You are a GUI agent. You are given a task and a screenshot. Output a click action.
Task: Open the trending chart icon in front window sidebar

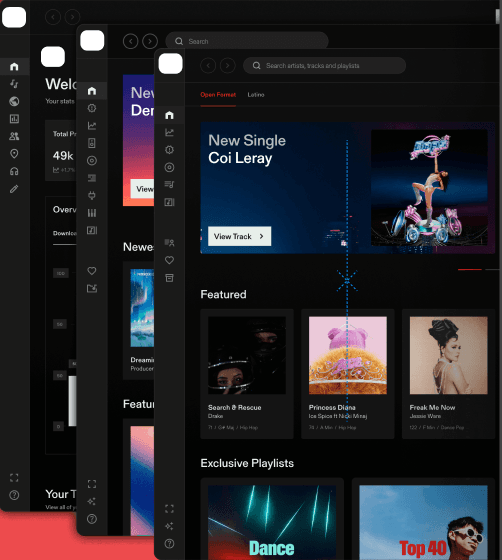(x=169, y=132)
